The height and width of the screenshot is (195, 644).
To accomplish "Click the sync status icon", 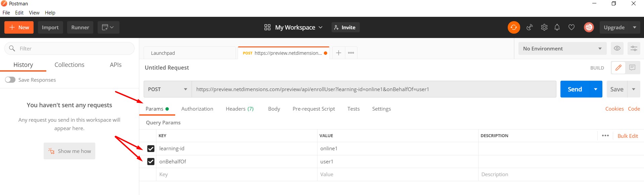I will click(x=514, y=27).
